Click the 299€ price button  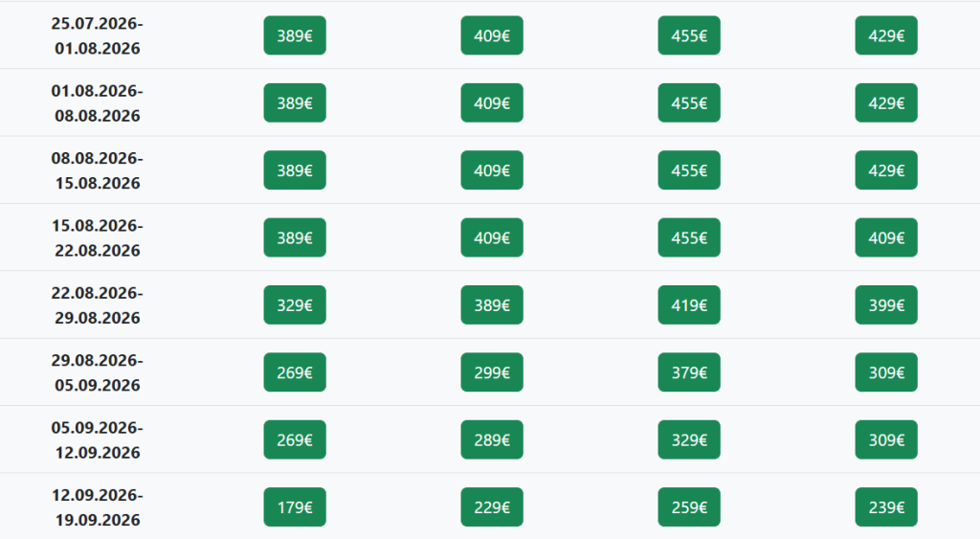click(x=492, y=372)
